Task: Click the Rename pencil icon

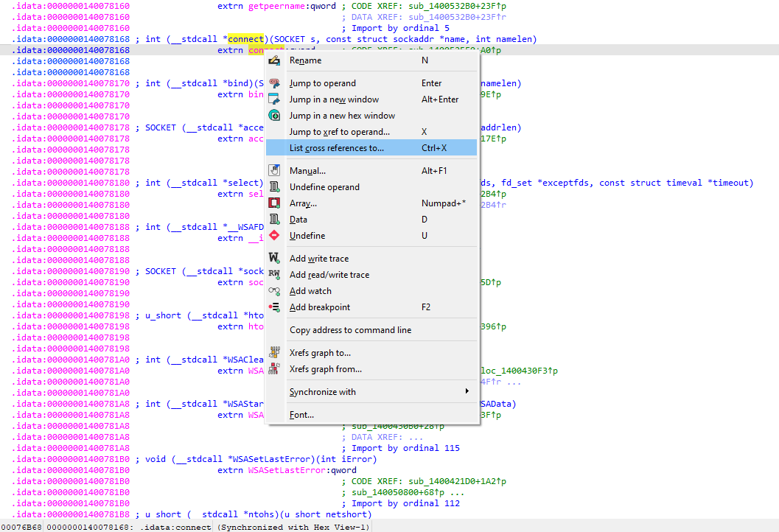Action: click(274, 60)
